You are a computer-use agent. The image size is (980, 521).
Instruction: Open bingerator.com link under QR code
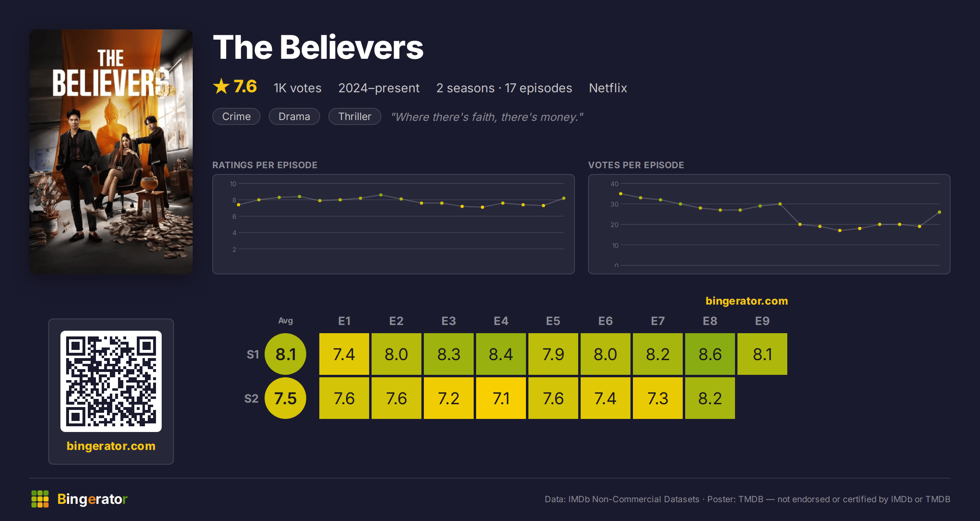point(111,446)
